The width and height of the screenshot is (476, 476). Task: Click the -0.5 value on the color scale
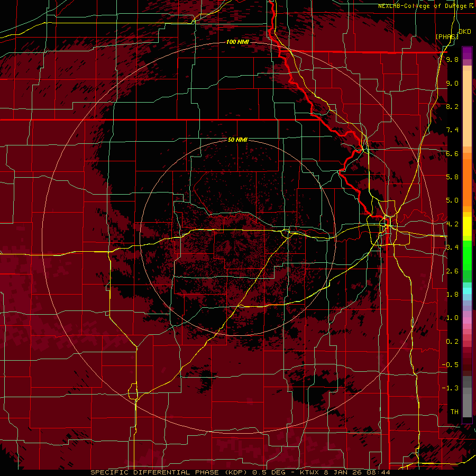pos(451,365)
